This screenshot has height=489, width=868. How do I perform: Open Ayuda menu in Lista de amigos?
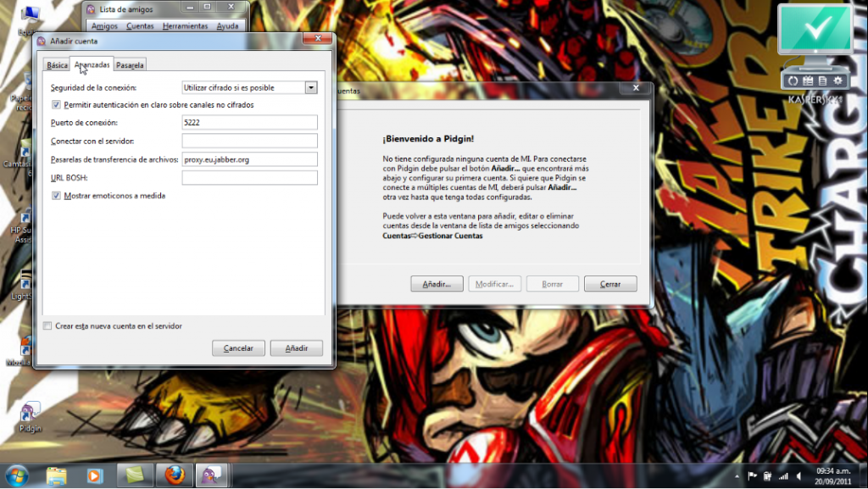tap(227, 26)
